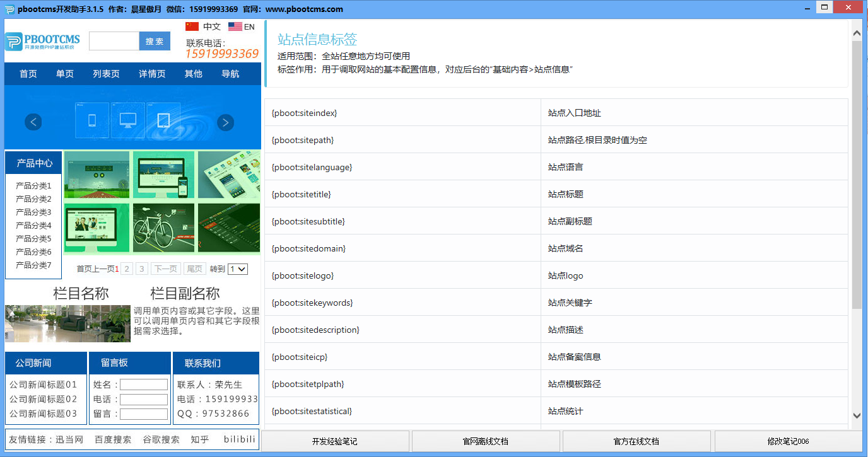Switch to the 列表页 tab
This screenshot has height=457, width=868.
(x=106, y=73)
